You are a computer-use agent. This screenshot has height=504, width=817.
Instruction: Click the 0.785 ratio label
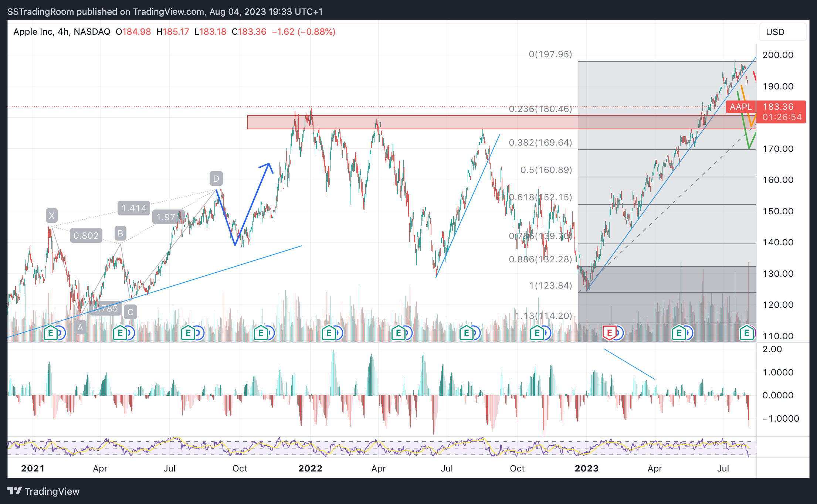[106, 308]
